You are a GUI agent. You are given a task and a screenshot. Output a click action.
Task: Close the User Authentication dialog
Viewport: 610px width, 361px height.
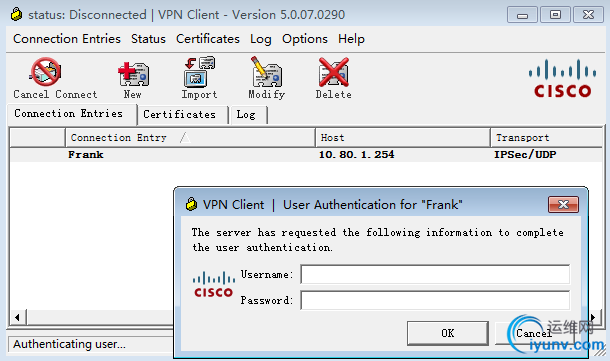563,205
